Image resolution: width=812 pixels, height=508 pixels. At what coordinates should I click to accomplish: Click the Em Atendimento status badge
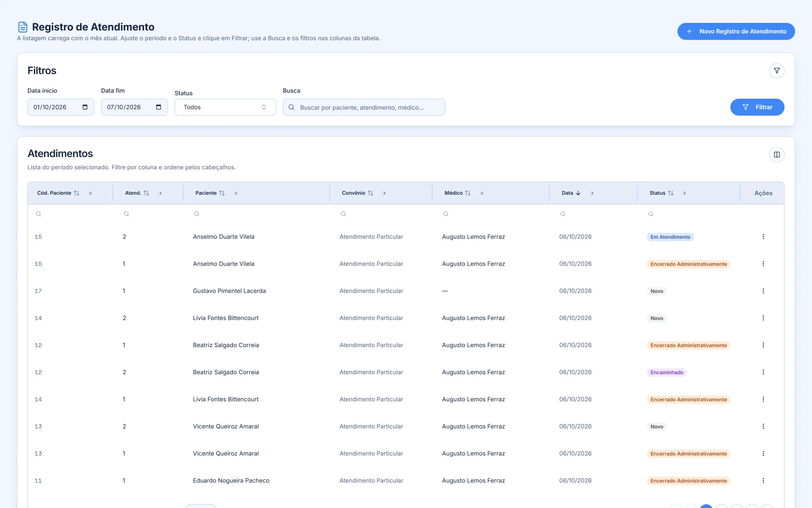[x=670, y=237]
